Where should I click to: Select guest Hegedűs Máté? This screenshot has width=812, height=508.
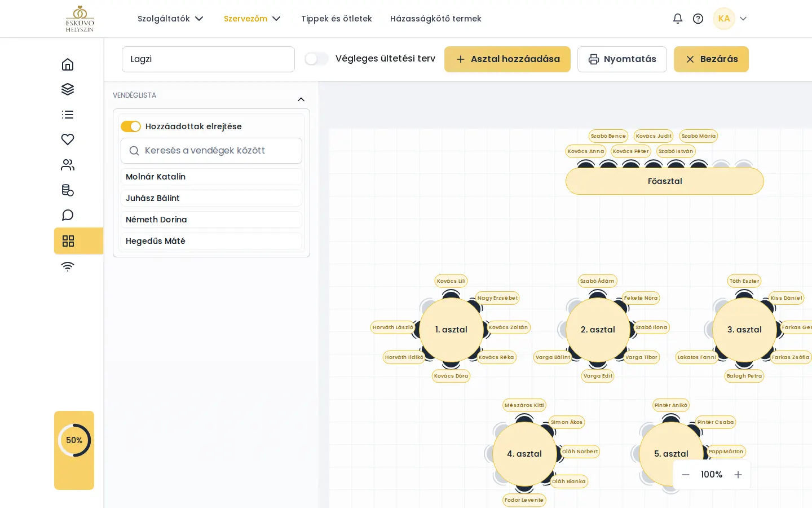tap(211, 241)
